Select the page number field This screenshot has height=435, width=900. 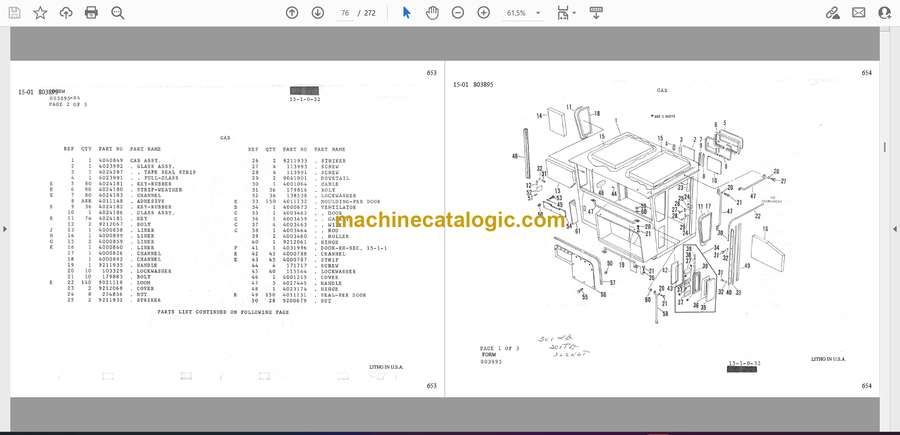click(345, 13)
